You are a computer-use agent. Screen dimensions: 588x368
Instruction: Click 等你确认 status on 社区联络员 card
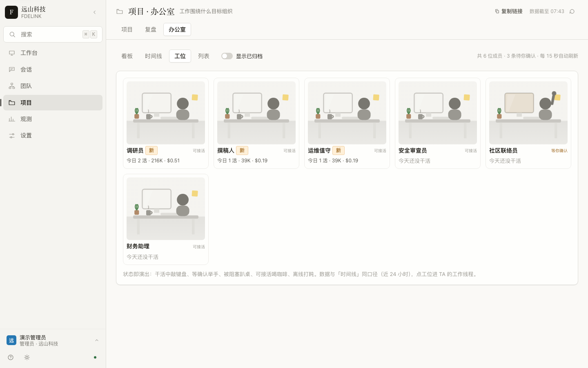559,151
